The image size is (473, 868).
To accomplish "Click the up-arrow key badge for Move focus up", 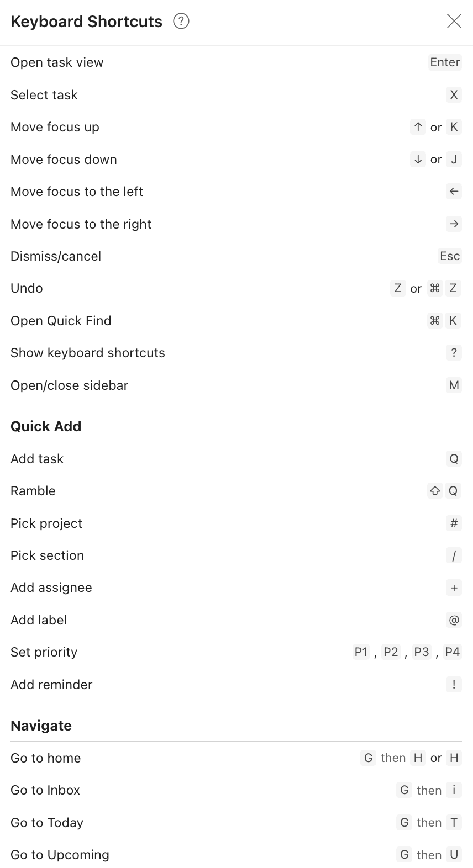I will (418, 127).
